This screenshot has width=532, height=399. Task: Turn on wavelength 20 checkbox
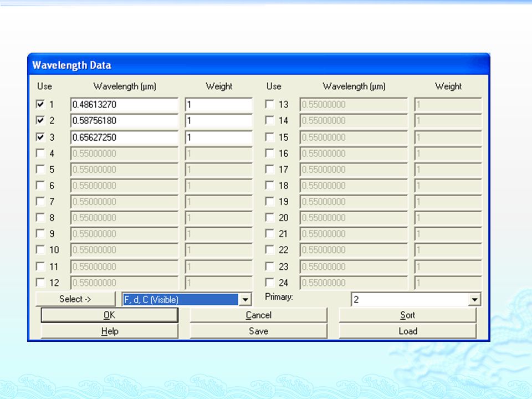[x=269, y=217]
